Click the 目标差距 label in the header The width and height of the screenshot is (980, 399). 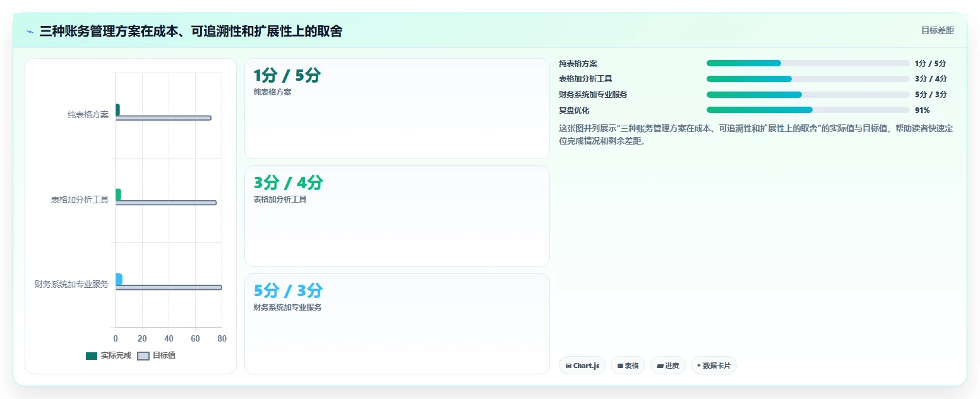tap(937, 30)
